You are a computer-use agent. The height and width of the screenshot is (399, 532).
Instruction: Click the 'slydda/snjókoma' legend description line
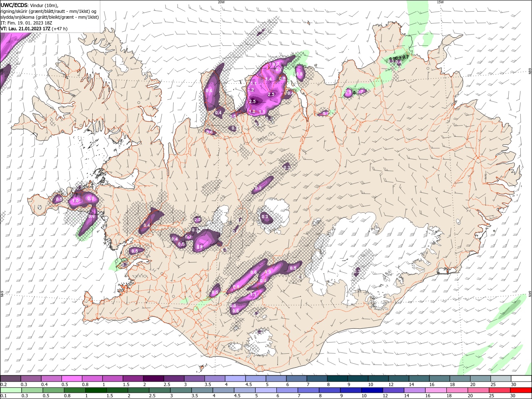tap(49, 17)
